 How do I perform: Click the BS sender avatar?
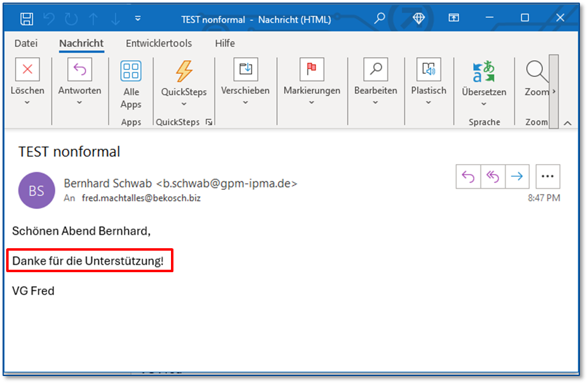(x=37, y=190)
